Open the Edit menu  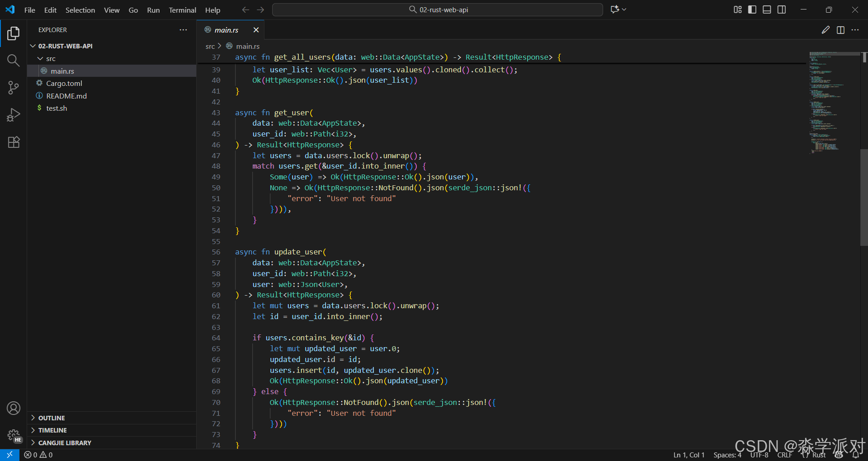point(50,10)
